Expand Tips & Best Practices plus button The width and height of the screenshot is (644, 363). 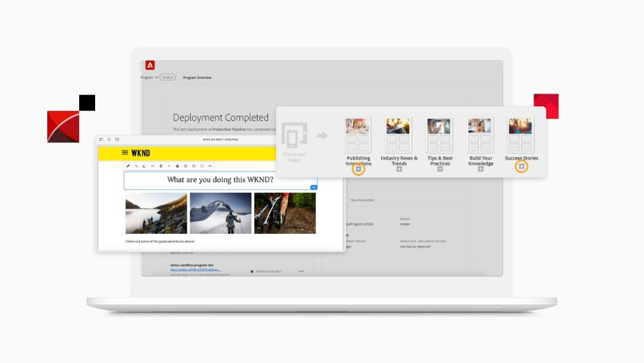tap(440, 169)
